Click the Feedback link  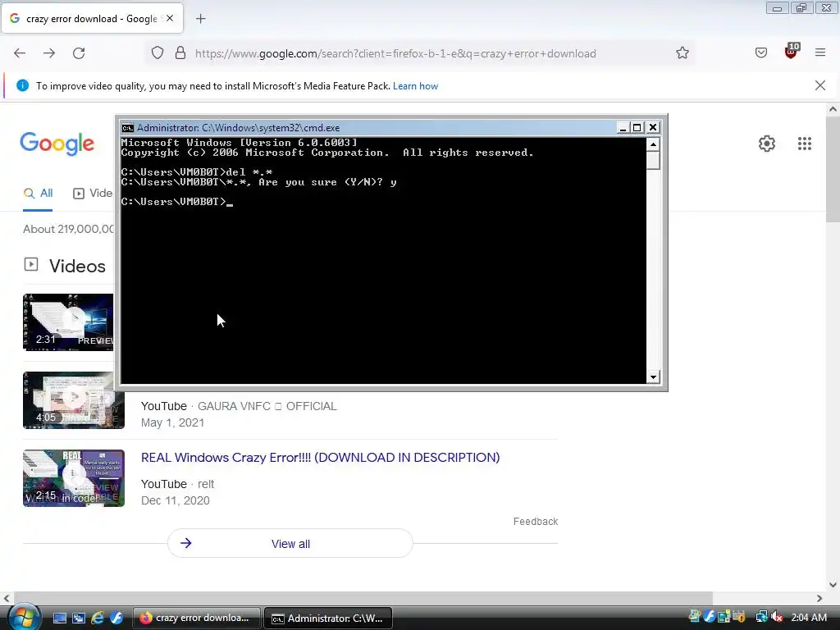point(535,521)
